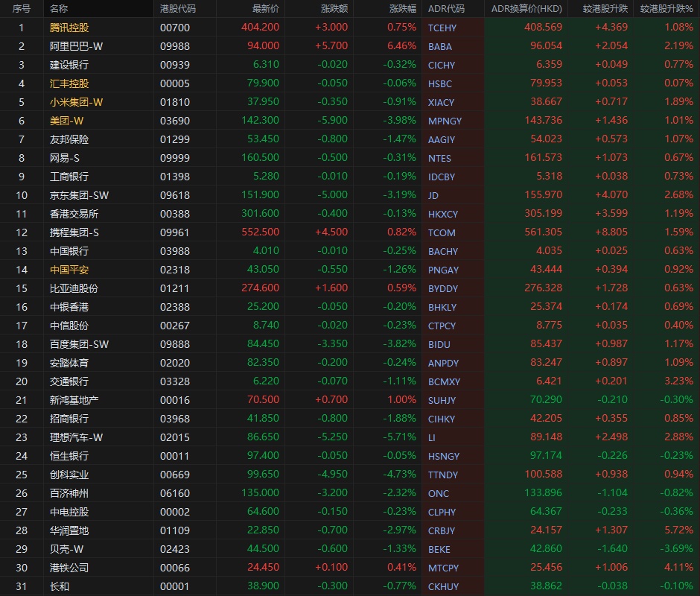This screenshot has height=596, width=700.
Task: Select 香港交易所 in the list
Action: pyautogui.click(x=74, y=214)
